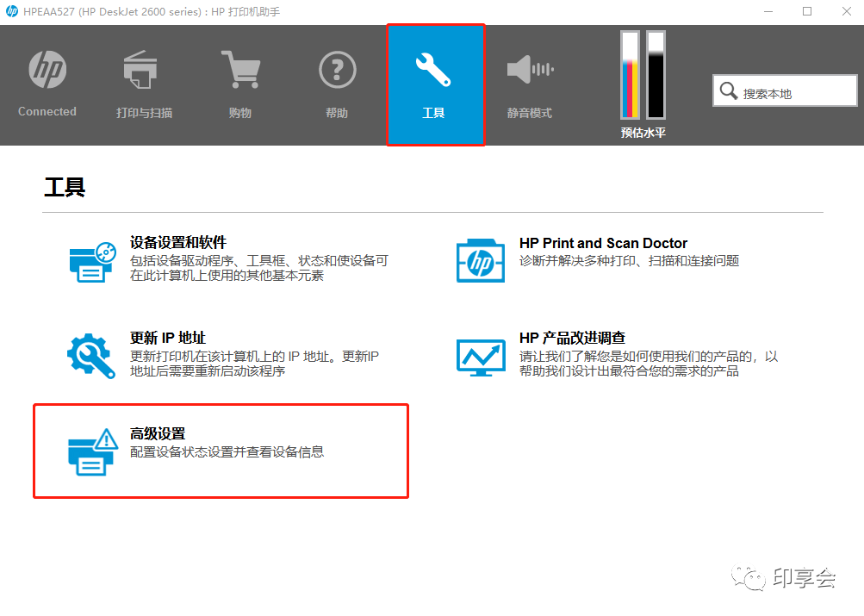The height and width of the screenshot is (616, 864).
Task: Click the 设备设置和软件 printer disc icon
Action: click(93, 262)
